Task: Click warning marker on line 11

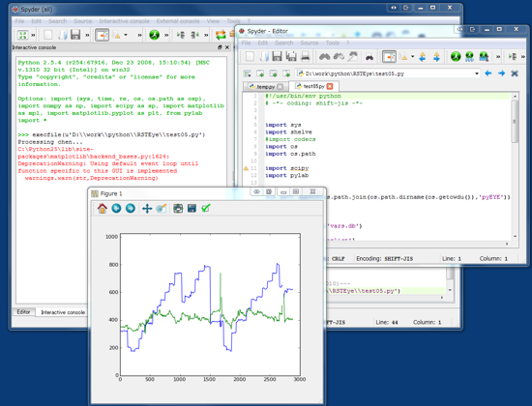Action: pos(246,168)
